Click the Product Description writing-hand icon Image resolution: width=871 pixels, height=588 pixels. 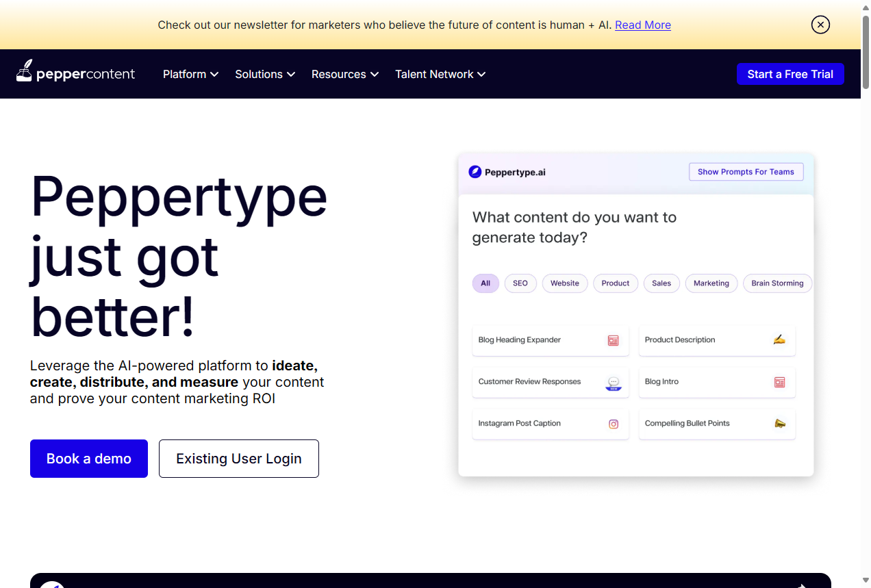point(779,340)
